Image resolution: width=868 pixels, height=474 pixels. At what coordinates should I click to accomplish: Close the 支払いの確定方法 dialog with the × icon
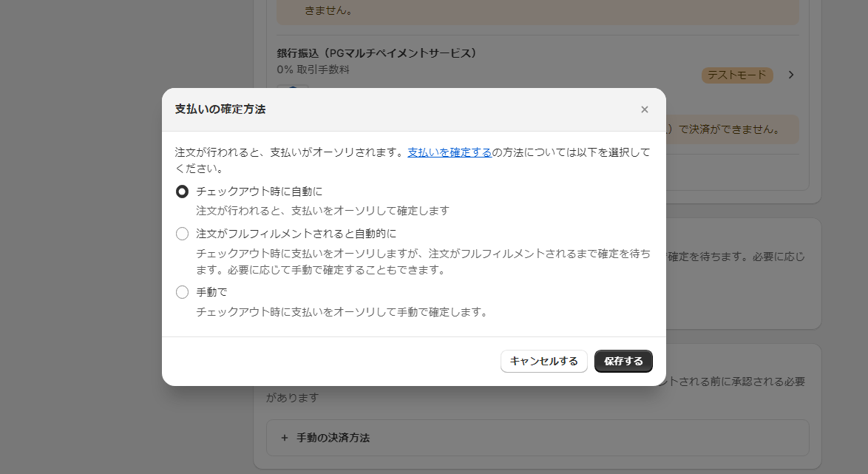coord(644,109)
